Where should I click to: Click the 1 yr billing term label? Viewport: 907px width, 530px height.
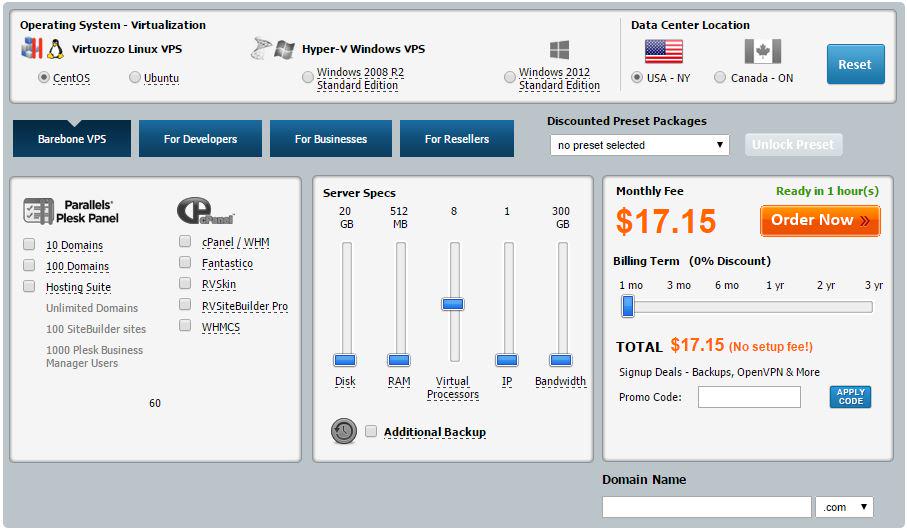coord(775,285)
